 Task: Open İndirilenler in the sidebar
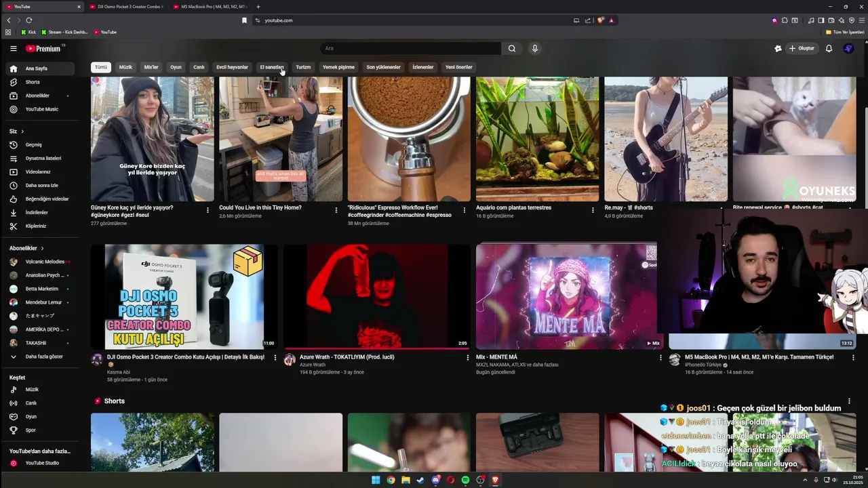[40, 212]
